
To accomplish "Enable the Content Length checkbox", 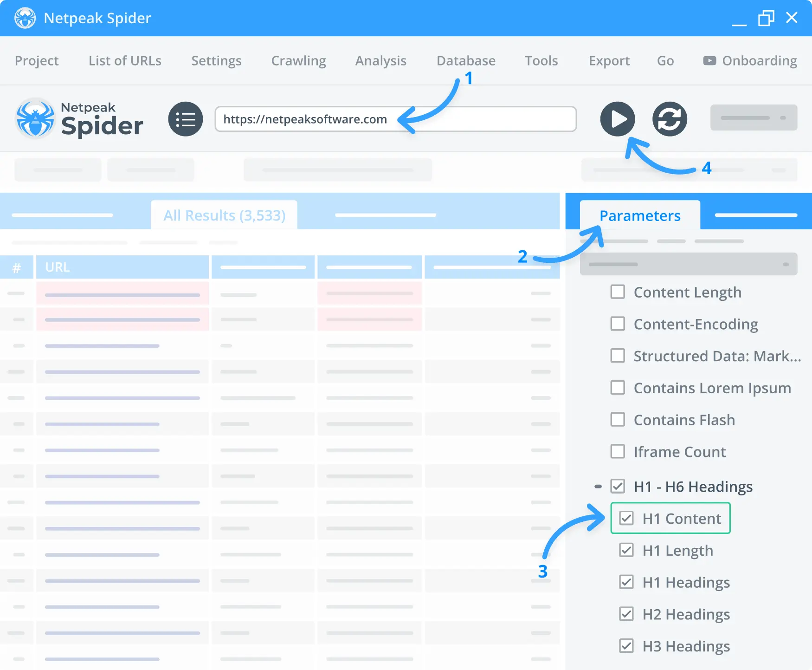I will tap(618, 292).
